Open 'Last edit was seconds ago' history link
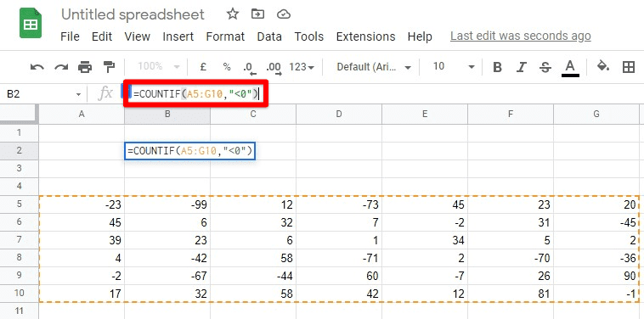644x319 pixels. [x=520, y=36]
